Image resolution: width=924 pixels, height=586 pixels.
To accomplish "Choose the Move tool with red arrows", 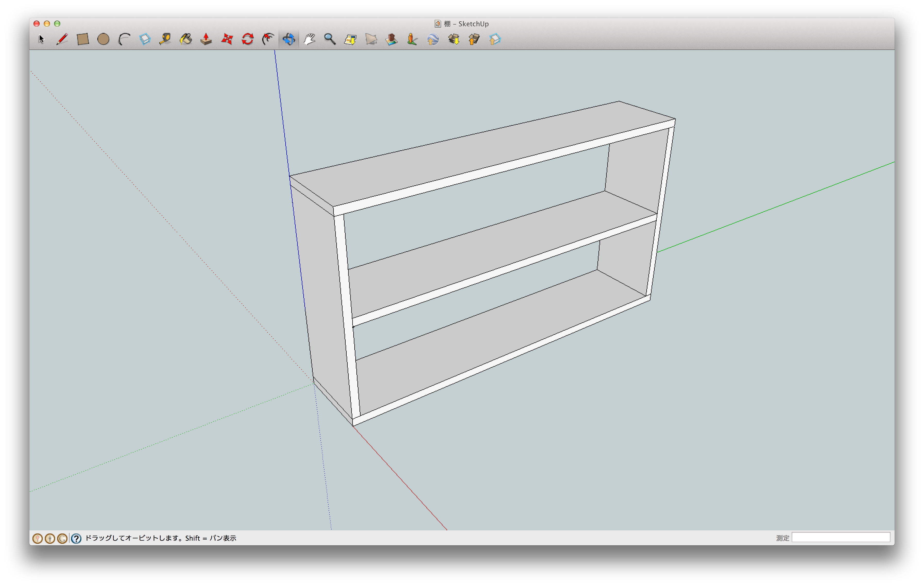I will (227, 39).
